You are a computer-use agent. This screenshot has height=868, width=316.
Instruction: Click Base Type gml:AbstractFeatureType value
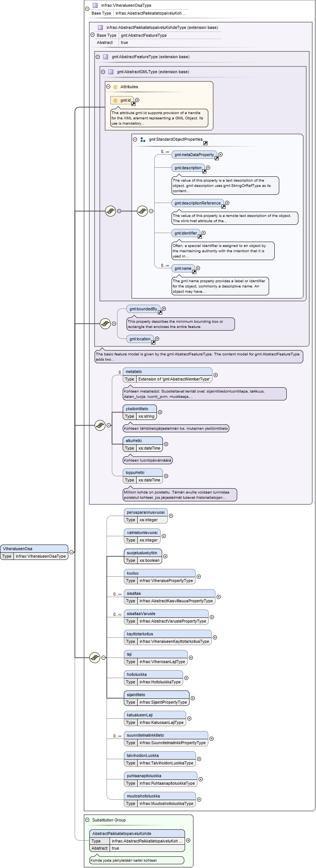144,35
